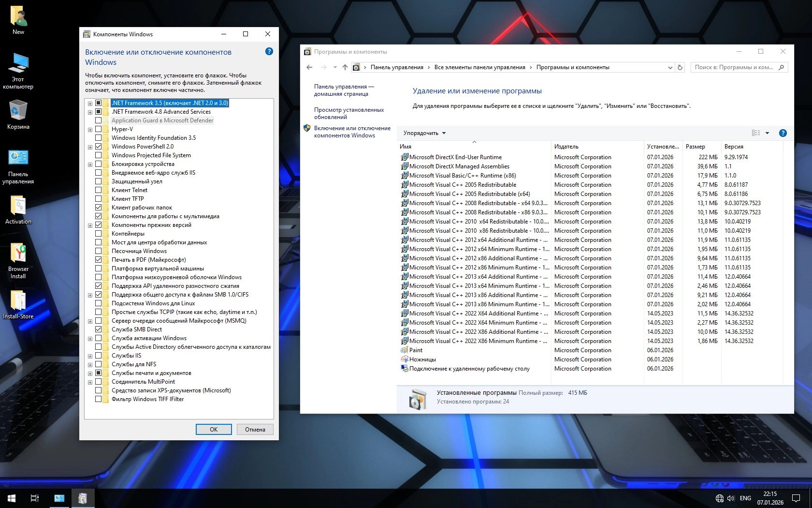The height and width of the screenshot is (508, 812).
Task: Sort programs by Размер column header
Action: 695,147
